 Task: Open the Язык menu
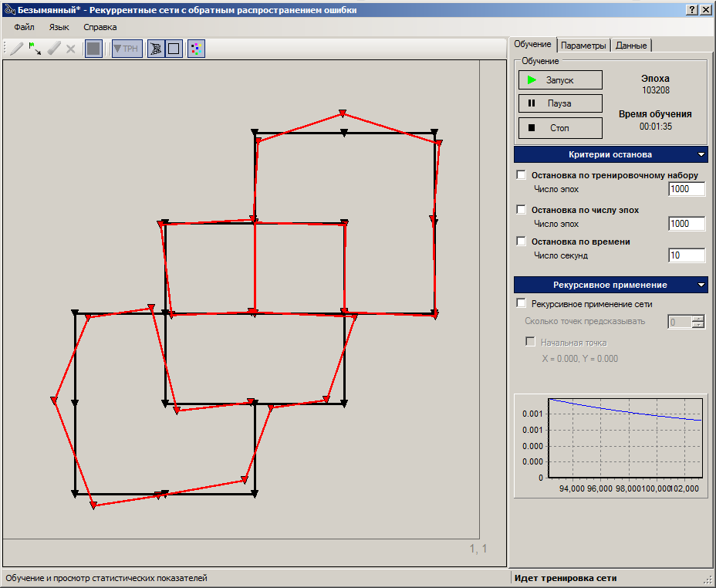point(59,27)
